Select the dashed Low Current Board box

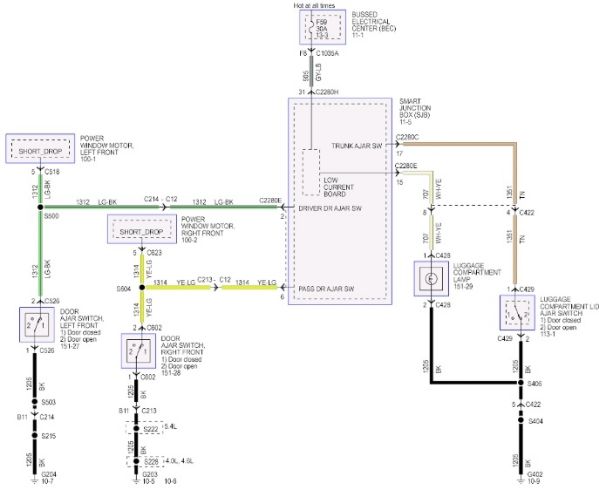coord(311,172)
